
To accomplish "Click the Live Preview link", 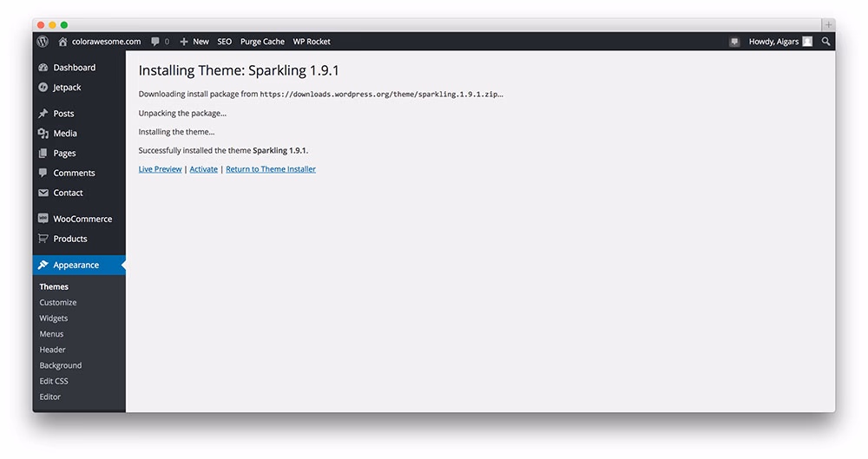I will [x=160, y=169].
